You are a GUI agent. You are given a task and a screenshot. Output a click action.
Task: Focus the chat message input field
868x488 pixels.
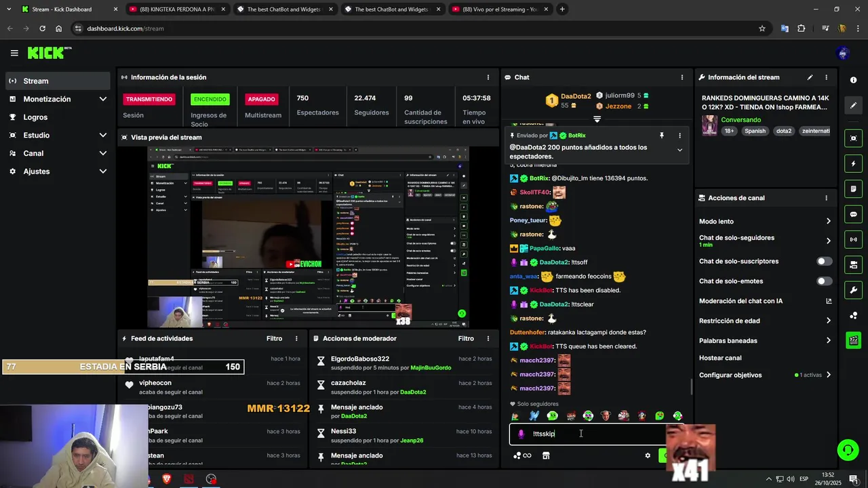597,434
